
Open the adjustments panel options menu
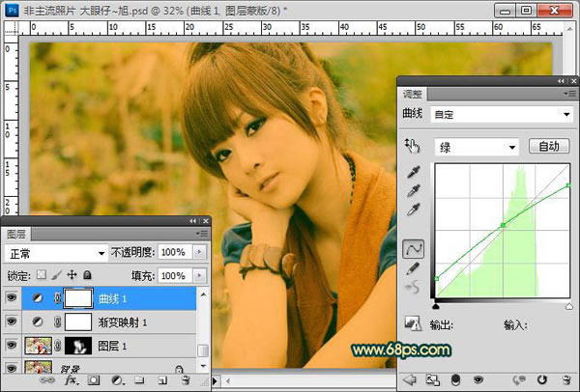[x=570, y=94]
